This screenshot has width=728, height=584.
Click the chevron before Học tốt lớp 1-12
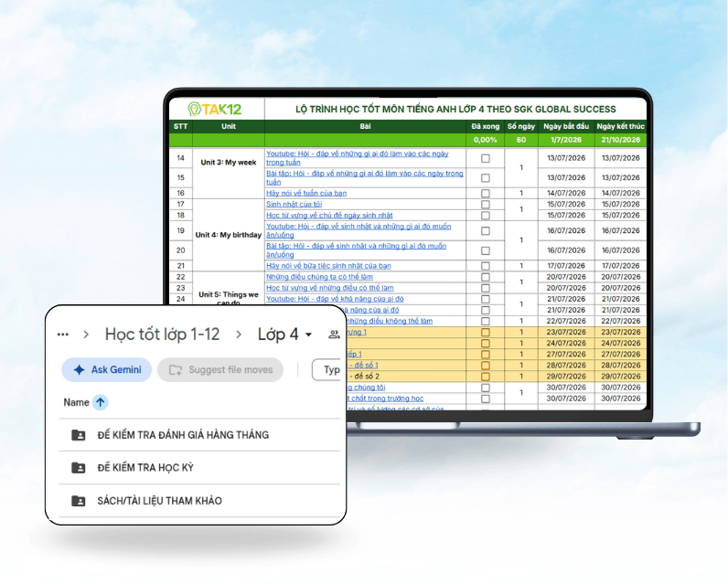click(x=86, y=334)
